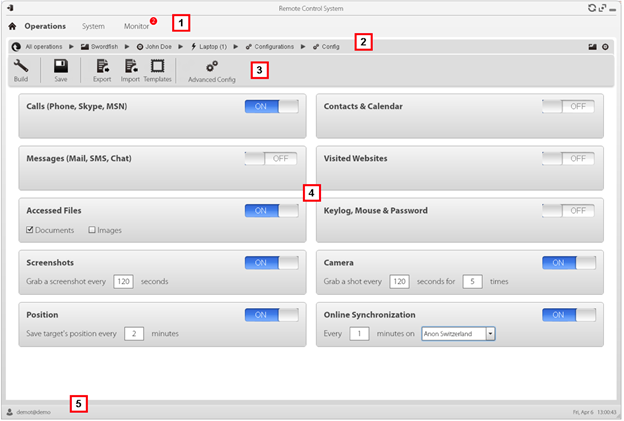This screenshot has width=624, height=421.
Task: Click the screenshot interval seconds field
Action: coord(123,282)
